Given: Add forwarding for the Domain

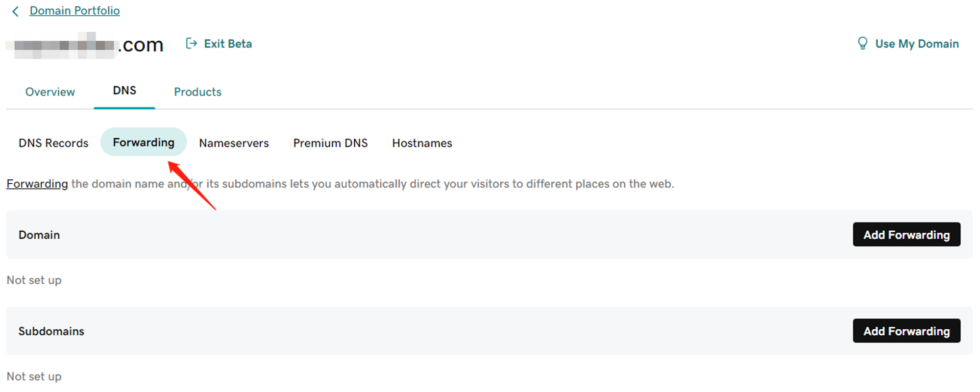Looking at the screenshot, I should pos(906,235).
